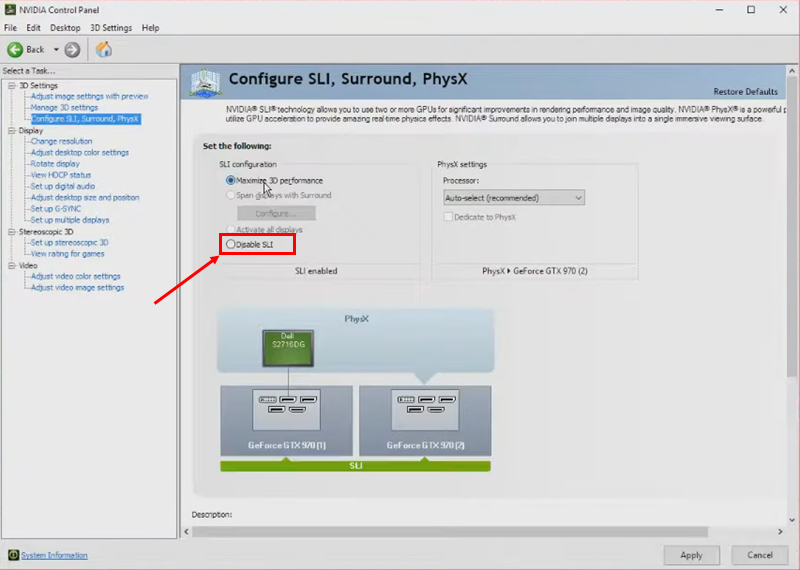Open Change resolution task
800x570 pixels.
click(61, 141)
